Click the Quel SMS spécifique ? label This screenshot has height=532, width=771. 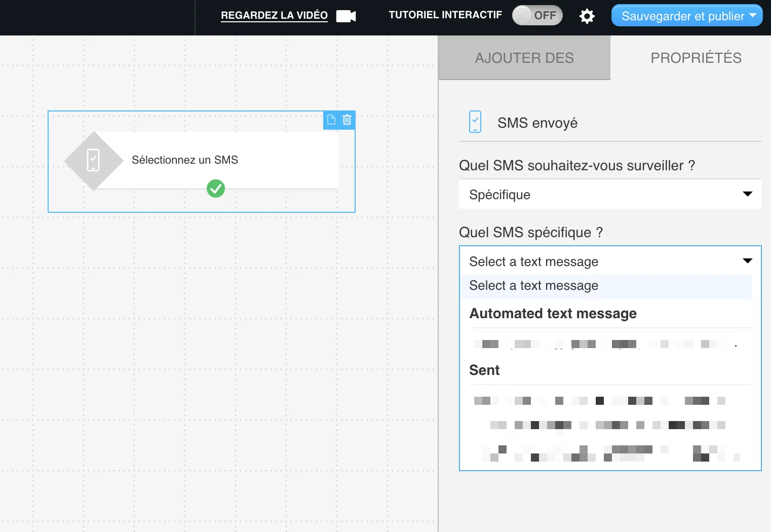[x=531, y=233]
